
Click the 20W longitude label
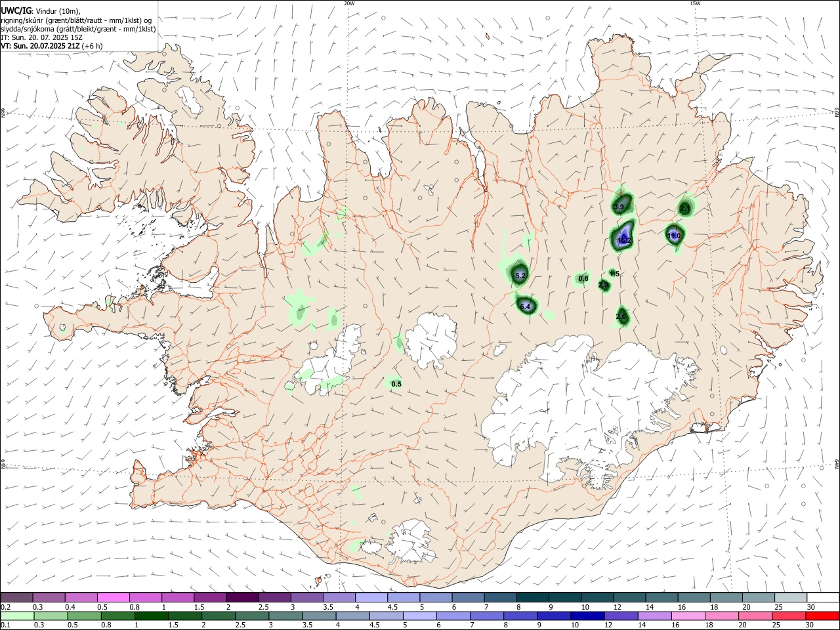[349, 3]
